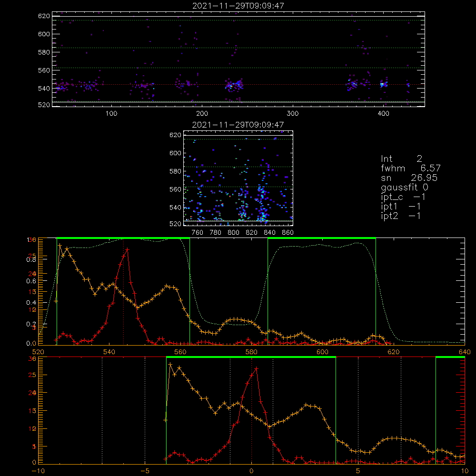Screen dimensions: 476x476
Task: Click the top plot title '2021-11-29T09:09:47'
Action: pyautogui.click(x=238, y=6)
